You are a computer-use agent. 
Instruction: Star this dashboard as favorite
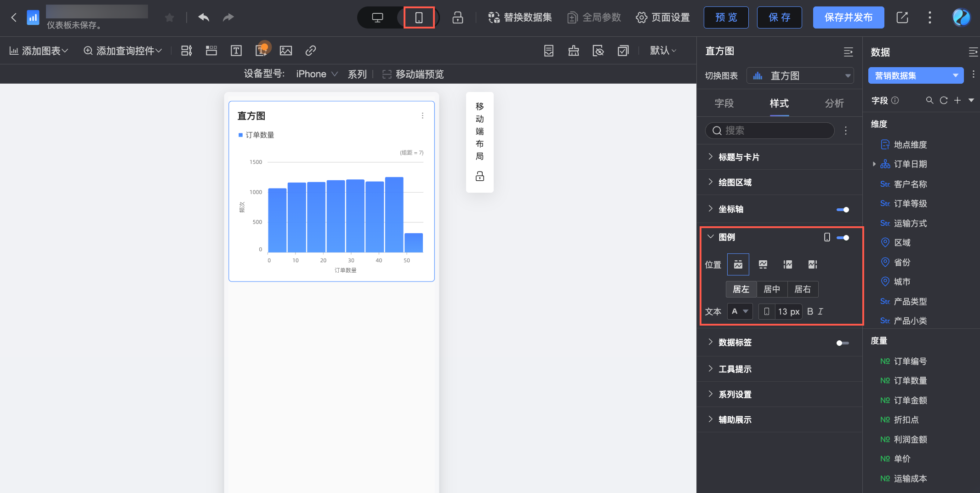[169, 17]
